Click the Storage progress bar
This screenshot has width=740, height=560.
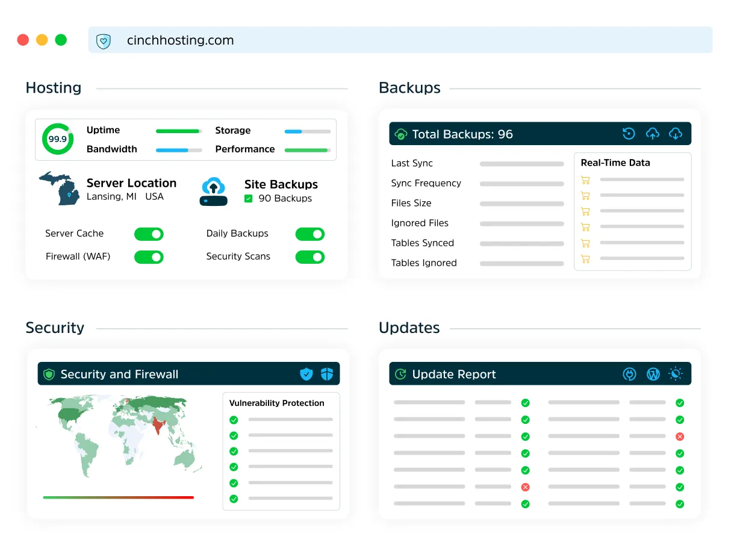click(308, 131)
